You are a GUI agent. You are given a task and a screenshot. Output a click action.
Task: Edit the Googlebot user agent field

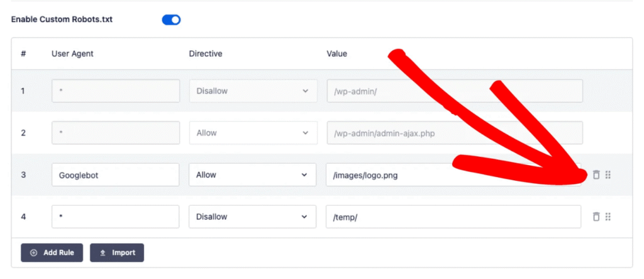point(115,175)
